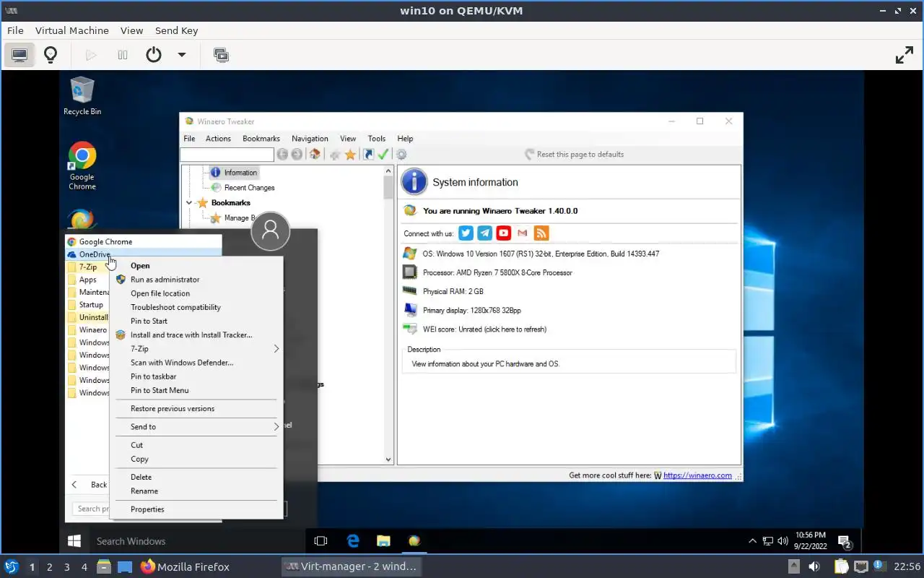Click the volume icon in Windows system tray

point(783,541)
